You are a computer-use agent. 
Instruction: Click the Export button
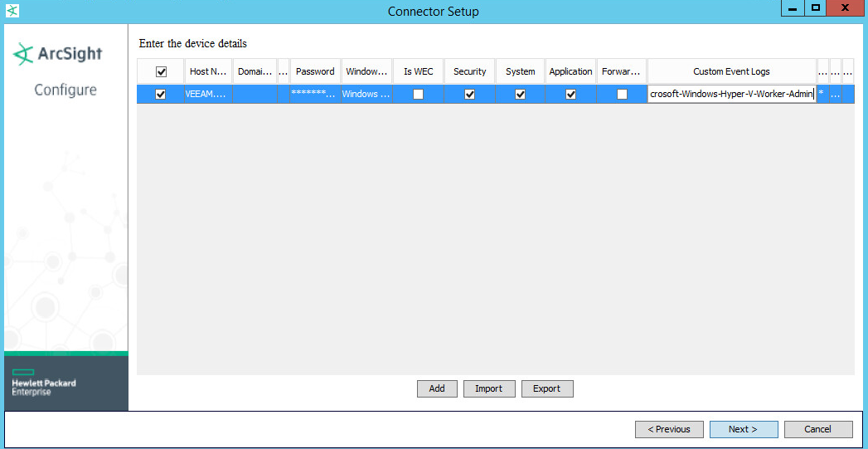pyautogui.click(x=546, y=388)
